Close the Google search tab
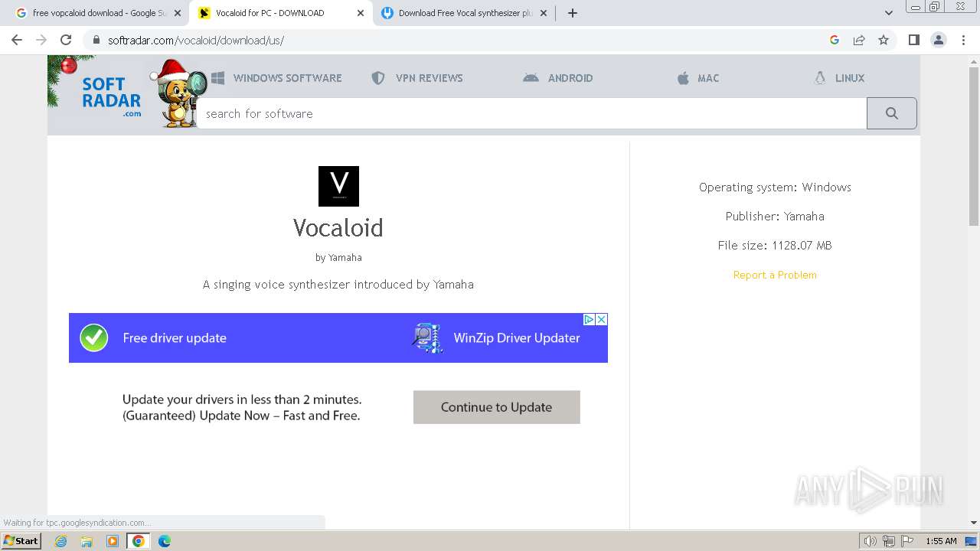This screenshot has width=980, height=551. click(177, 13)
